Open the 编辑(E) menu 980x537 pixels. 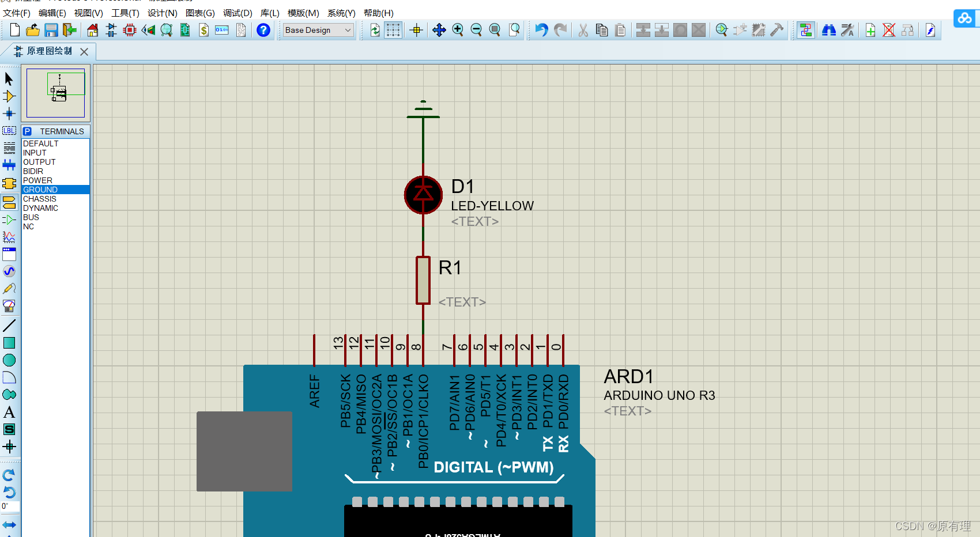tap(52, 13)
